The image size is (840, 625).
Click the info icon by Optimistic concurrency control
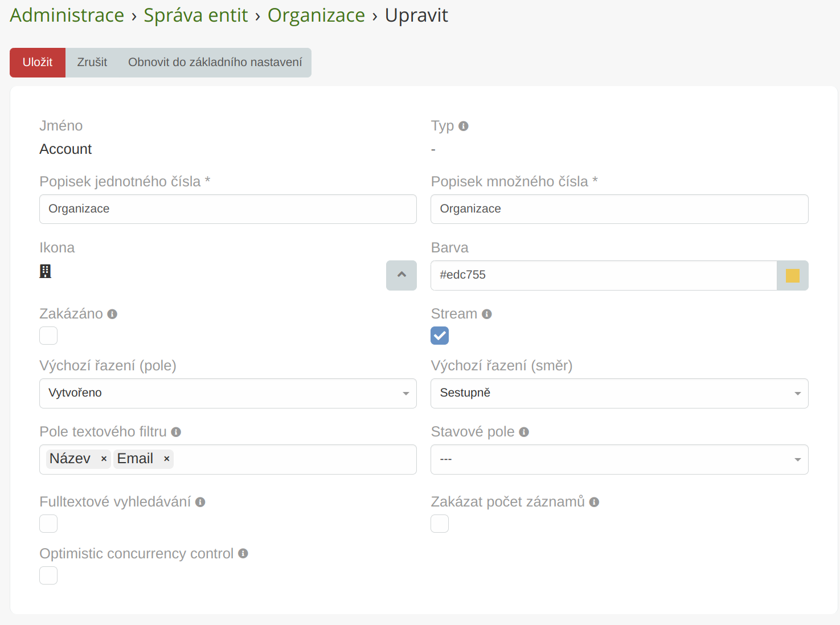pos(243,553)
